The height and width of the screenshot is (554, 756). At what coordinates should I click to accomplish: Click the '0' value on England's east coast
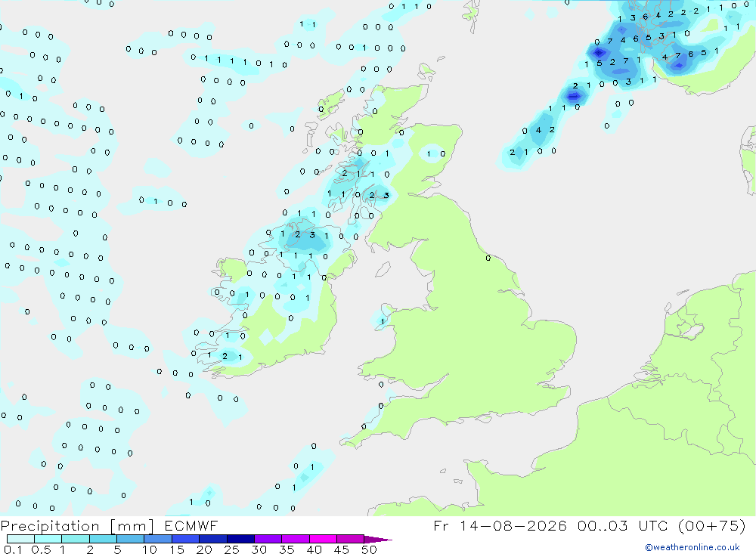point(488,258)
